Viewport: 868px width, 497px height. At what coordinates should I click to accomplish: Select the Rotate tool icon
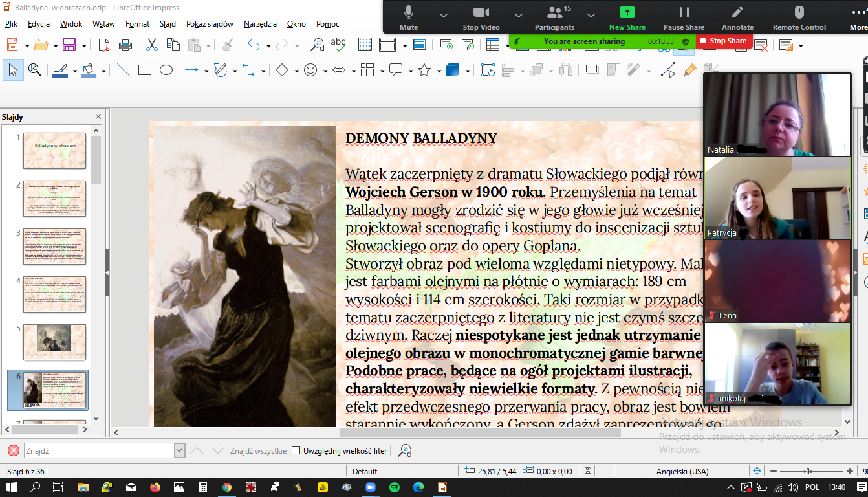coord(488,70)
